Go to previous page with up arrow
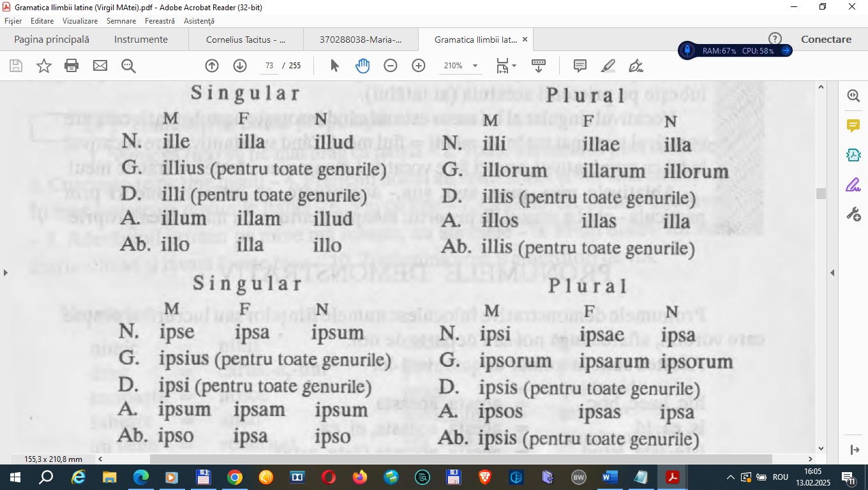 212,66
